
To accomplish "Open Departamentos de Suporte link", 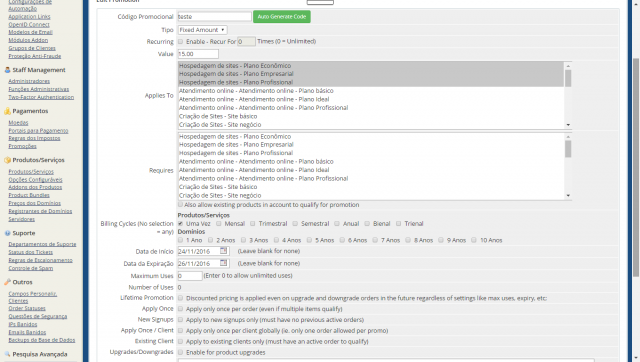I will tap(42, 244).
